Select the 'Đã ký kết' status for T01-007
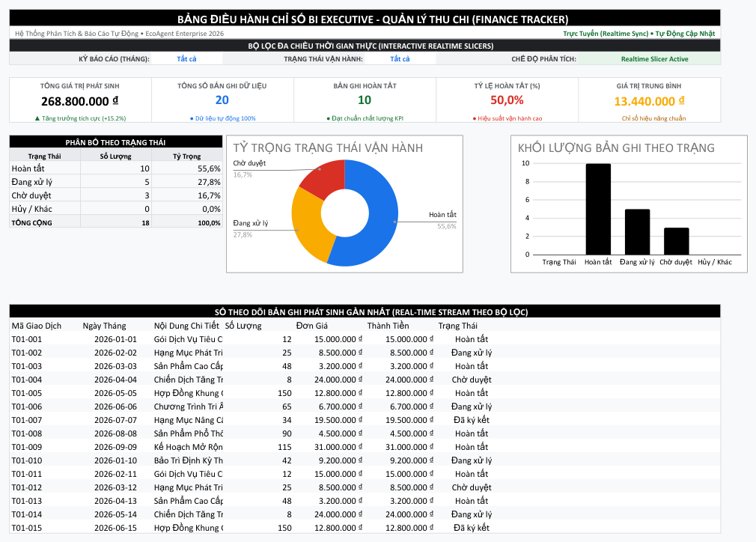Image resolution: width=756 pixels, height=542 pixels. click(x=472, y=420)
